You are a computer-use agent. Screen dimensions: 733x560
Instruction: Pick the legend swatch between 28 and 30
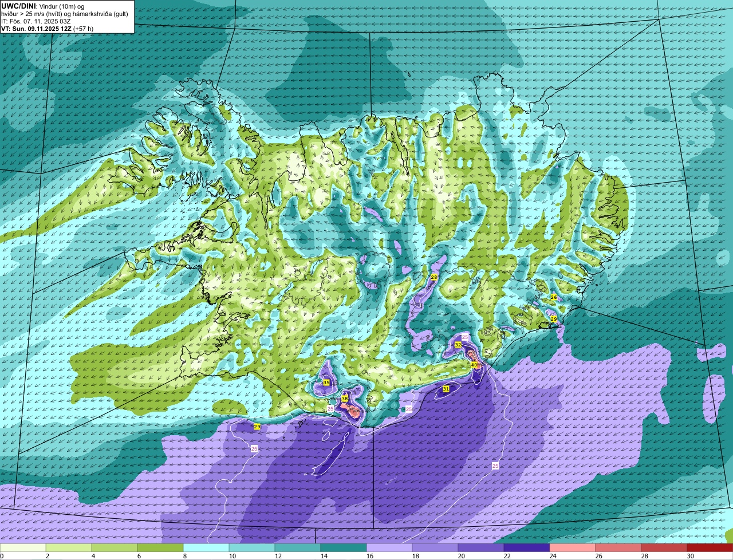tap(664, 548)
